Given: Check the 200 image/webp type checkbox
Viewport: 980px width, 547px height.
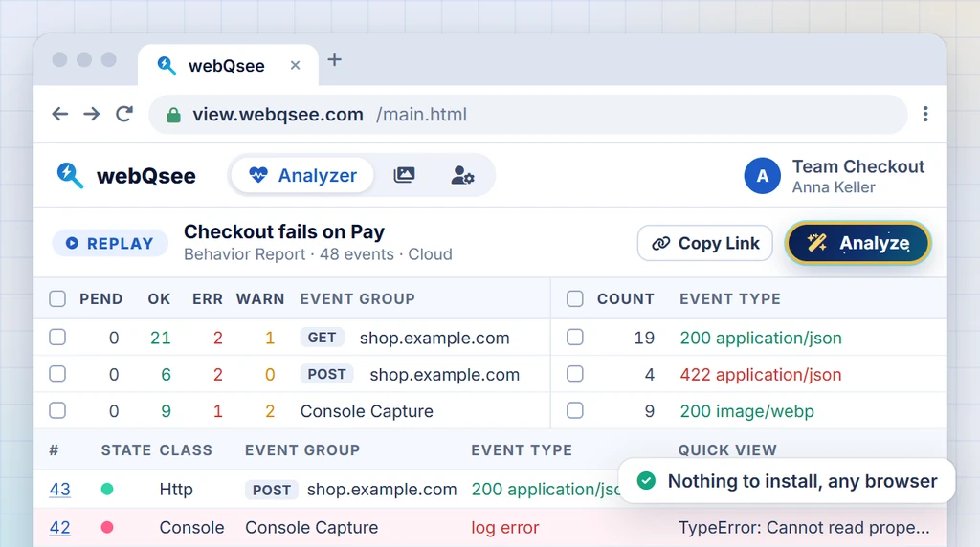Looking at the screenshot, I should (x=575, y=411).
